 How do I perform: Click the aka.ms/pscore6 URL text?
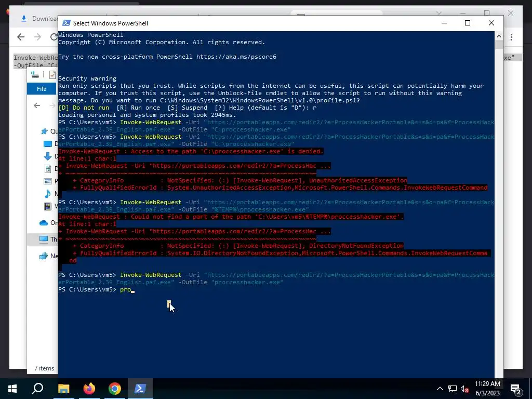pos(236,57)
